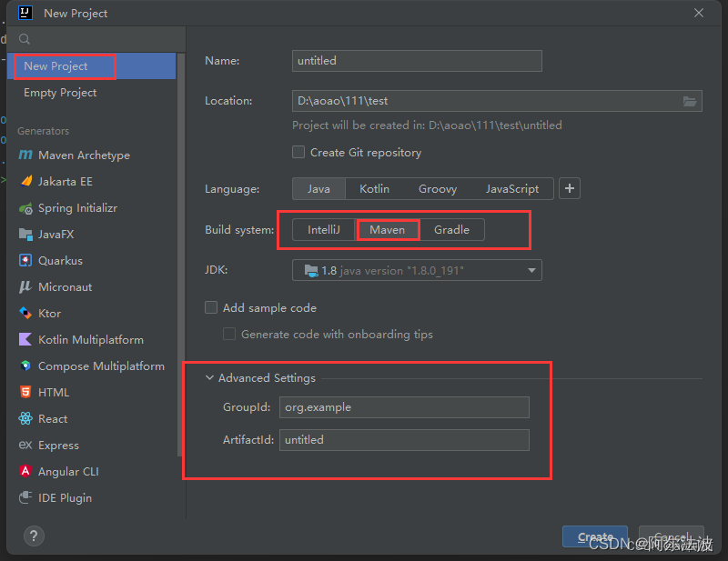Viewport: 728px width, 561px height.
Task: Click the Kotlin Multiplatform K icon
Action: click(25, 339)
